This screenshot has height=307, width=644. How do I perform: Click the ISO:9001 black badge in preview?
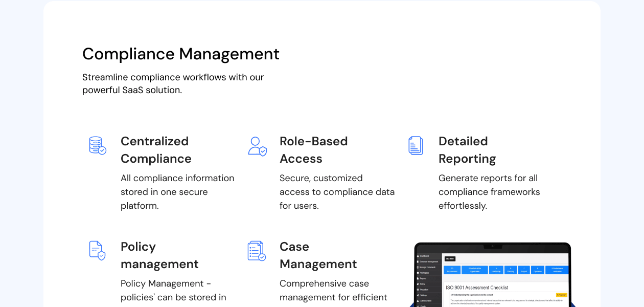(450, 259)
